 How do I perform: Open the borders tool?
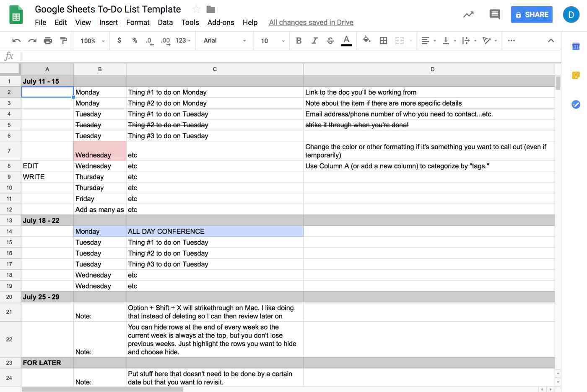[x=383, y=41]
